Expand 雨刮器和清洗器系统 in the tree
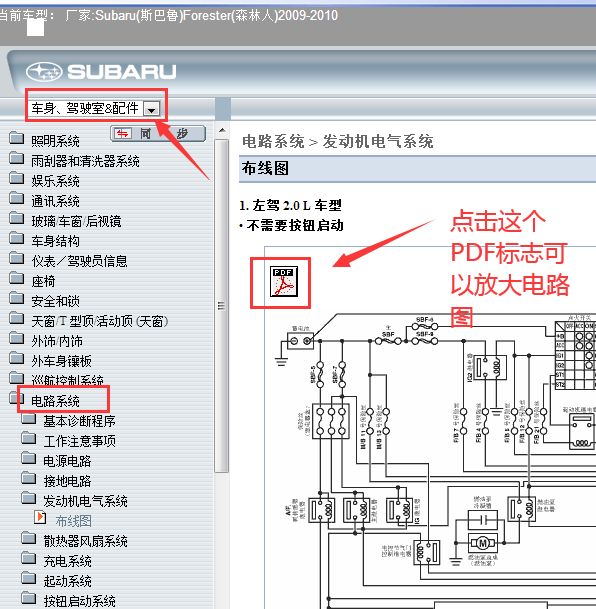 pos(85,161)
